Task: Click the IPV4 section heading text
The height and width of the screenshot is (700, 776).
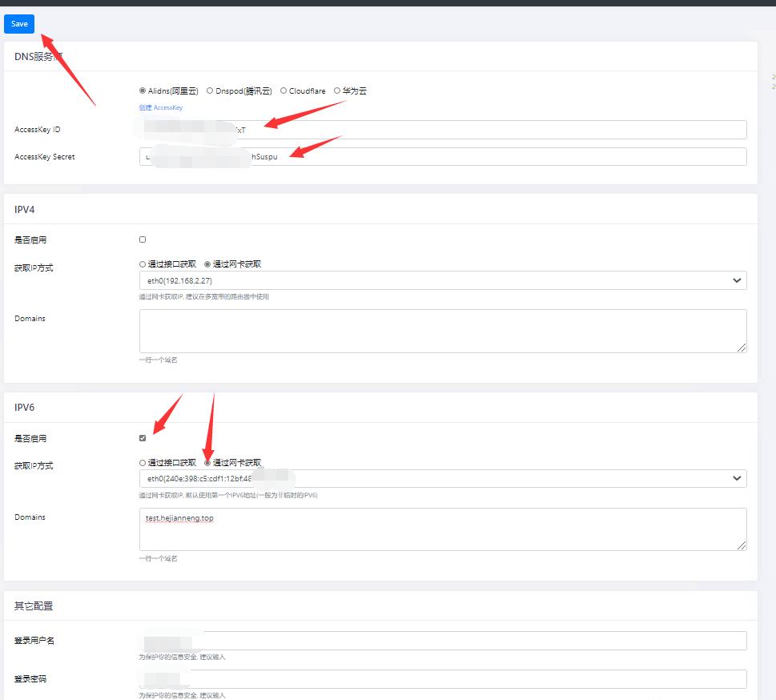Action: pyautogui.click(x=24, y=209)
